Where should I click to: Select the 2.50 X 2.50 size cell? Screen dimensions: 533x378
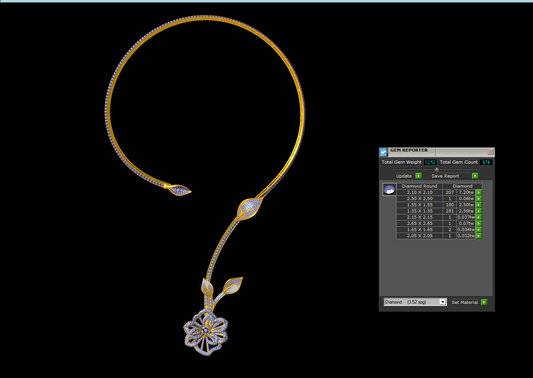pos(420,199)
